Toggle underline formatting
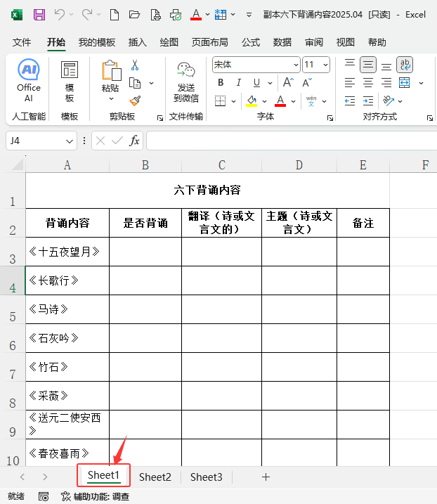 click(256, 83)
